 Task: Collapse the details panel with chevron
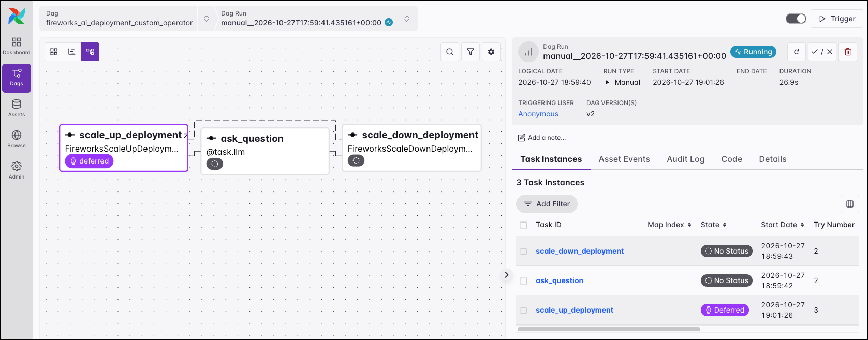point(507,275)
